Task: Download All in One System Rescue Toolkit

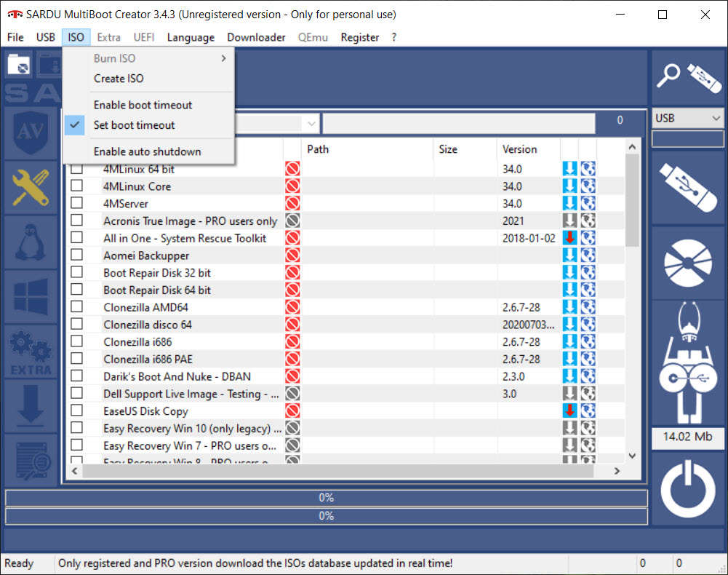Action: click(x=569, y=238)
